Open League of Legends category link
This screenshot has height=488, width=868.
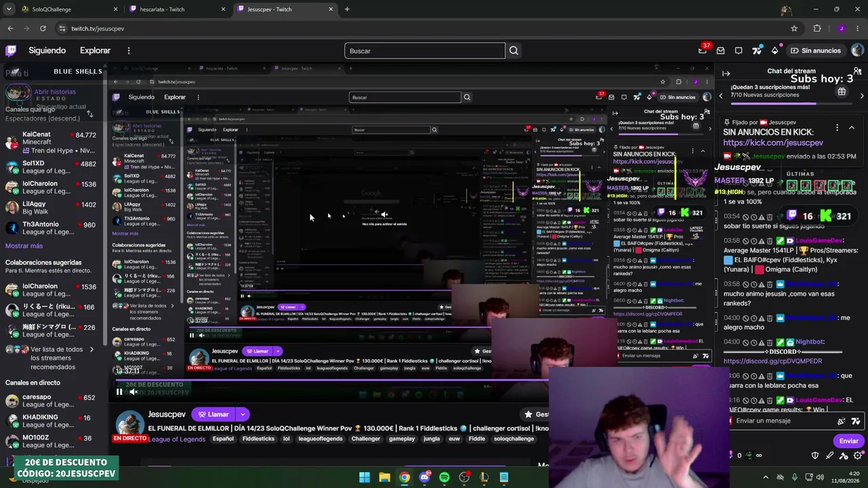coord(176,439)
